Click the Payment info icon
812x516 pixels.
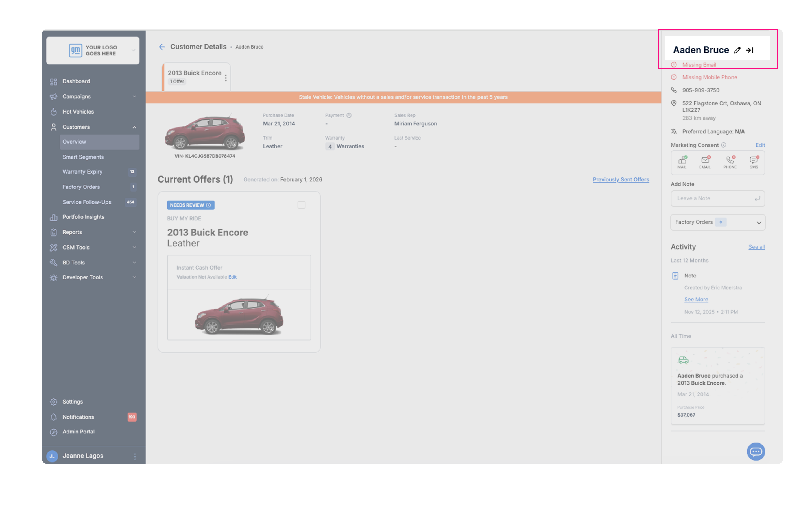click(x=349, y=115)
